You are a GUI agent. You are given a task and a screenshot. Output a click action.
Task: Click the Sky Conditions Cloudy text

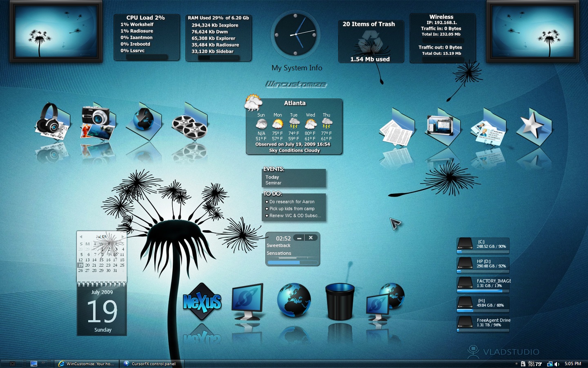pos(294,150)
